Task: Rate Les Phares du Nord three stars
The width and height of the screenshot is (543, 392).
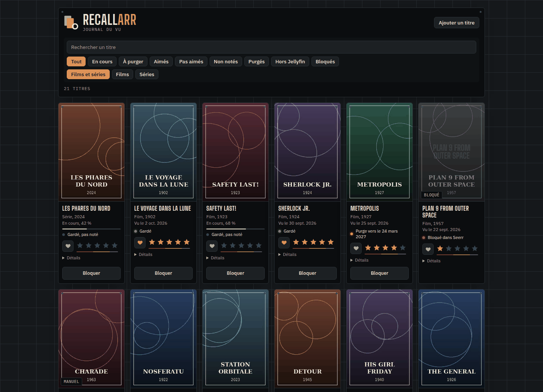Action: click(97, 246)
